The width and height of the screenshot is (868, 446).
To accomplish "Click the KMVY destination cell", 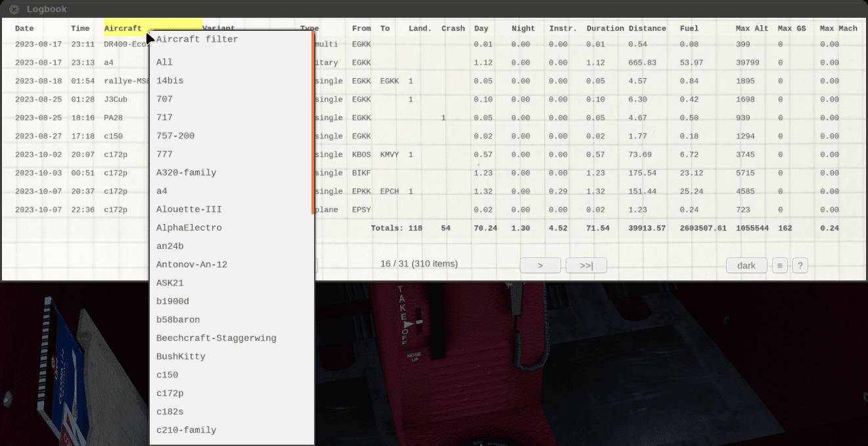I will [390, 154].
